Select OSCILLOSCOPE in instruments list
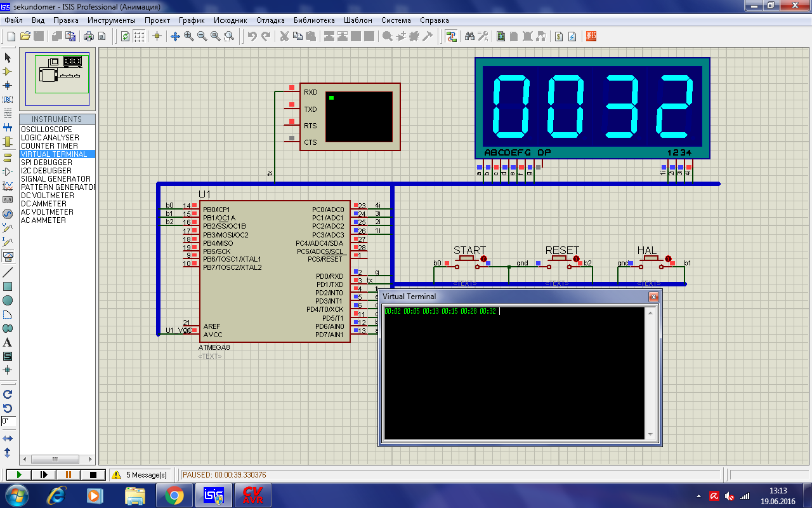 click(46, 130)
